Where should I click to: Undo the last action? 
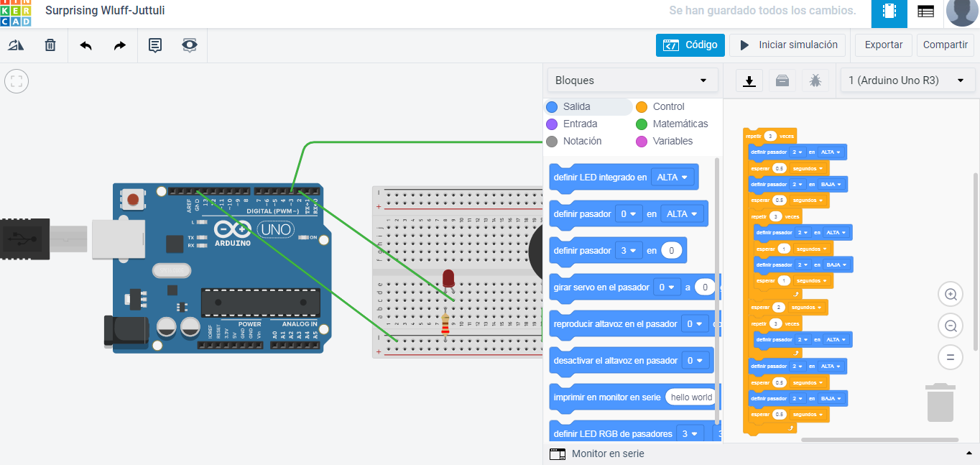click(85, 45)
